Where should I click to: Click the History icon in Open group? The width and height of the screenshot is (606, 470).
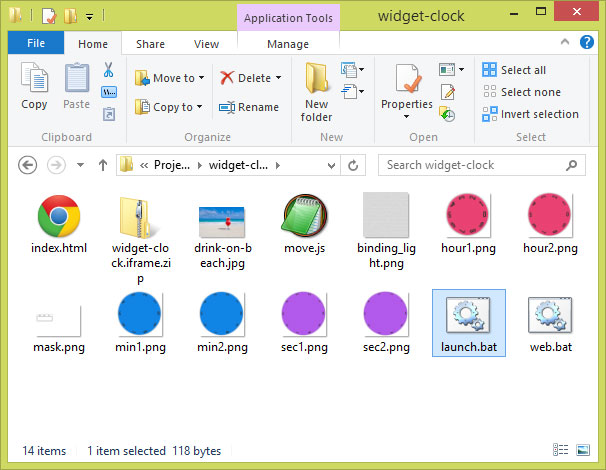coord(447,115)
